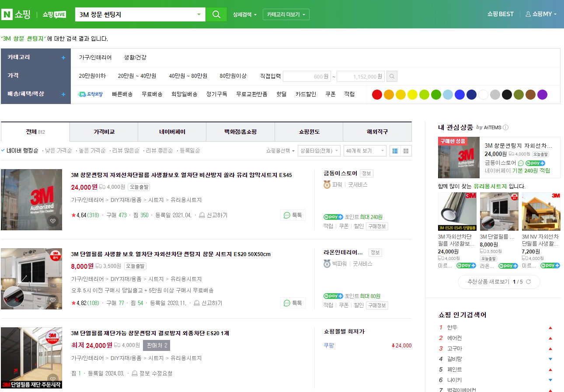Open 쿠팡 lowest price link
Image resolution: width=564 pixels, height=392 pixels.
pyautogui.click(x=329, y=346)
